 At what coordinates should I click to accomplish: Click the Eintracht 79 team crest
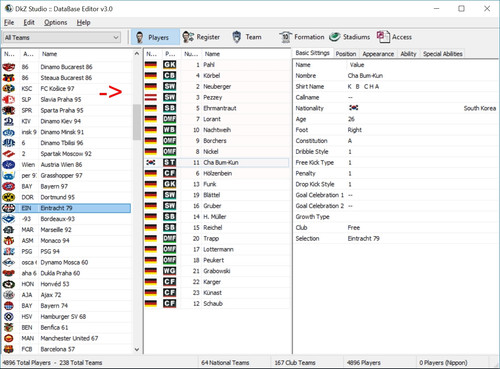(9, 208)
